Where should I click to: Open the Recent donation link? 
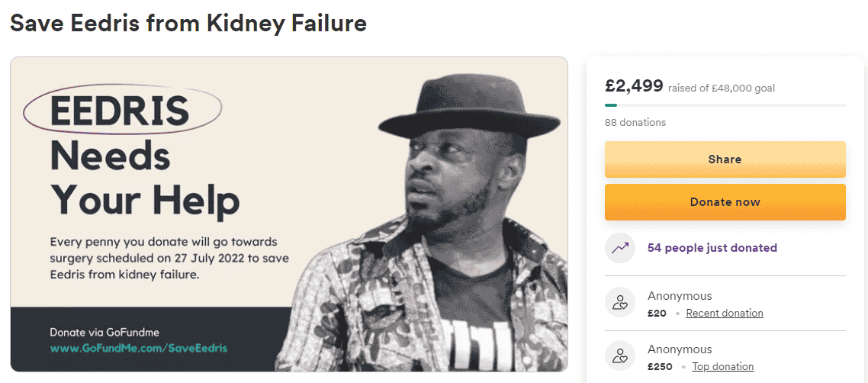coord(725,313)
